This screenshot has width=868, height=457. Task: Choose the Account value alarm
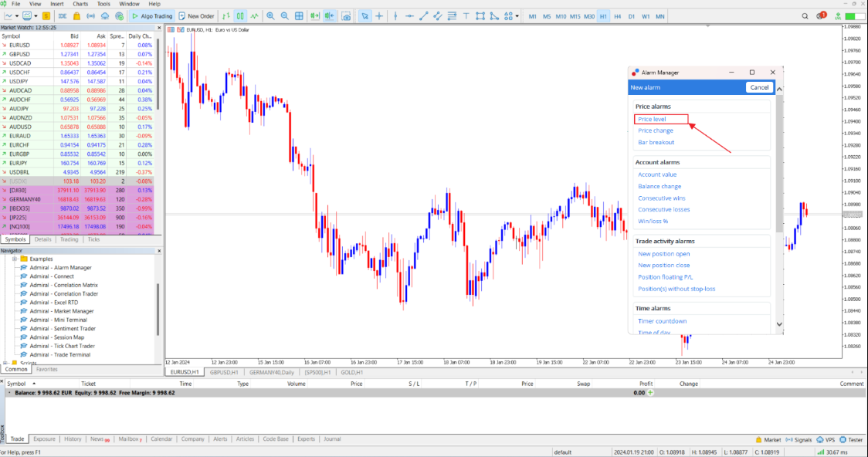click(x=657, y=174)
